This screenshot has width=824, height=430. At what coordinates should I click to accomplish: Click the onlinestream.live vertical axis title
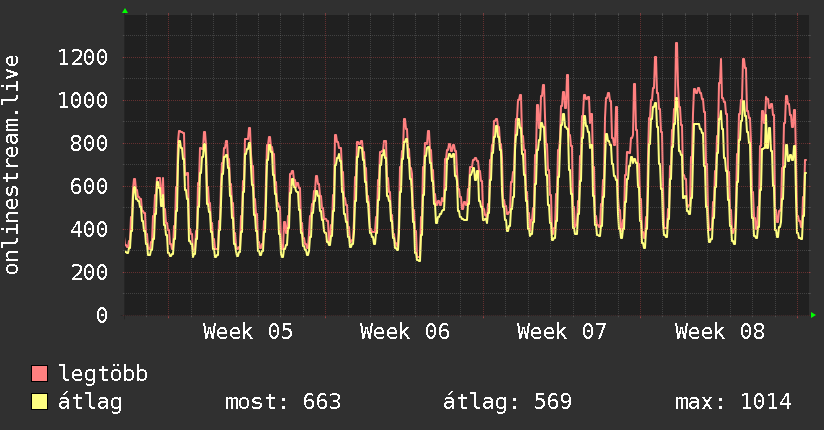pos(12,165)
